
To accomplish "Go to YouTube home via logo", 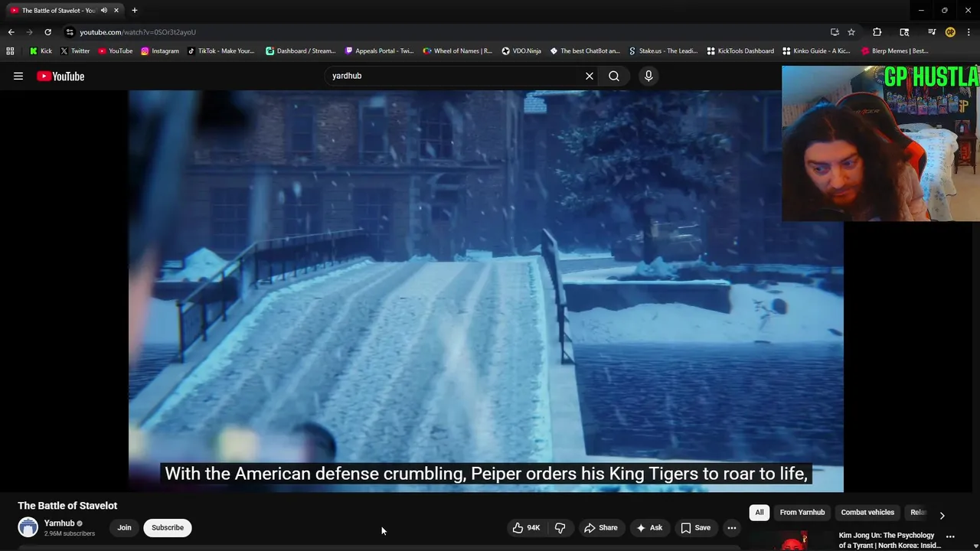I will [x=60, y=76].
